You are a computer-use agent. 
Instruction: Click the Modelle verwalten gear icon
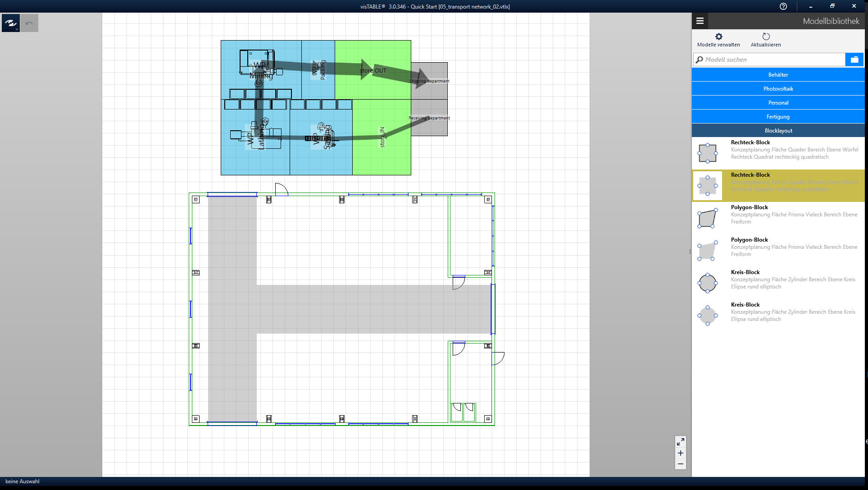(718, 37)
